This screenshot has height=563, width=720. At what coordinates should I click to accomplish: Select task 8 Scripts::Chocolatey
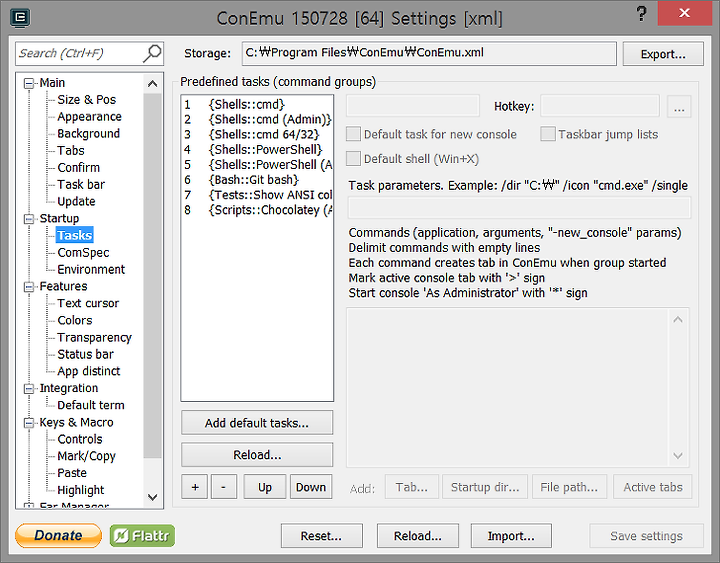click(257, 210)
